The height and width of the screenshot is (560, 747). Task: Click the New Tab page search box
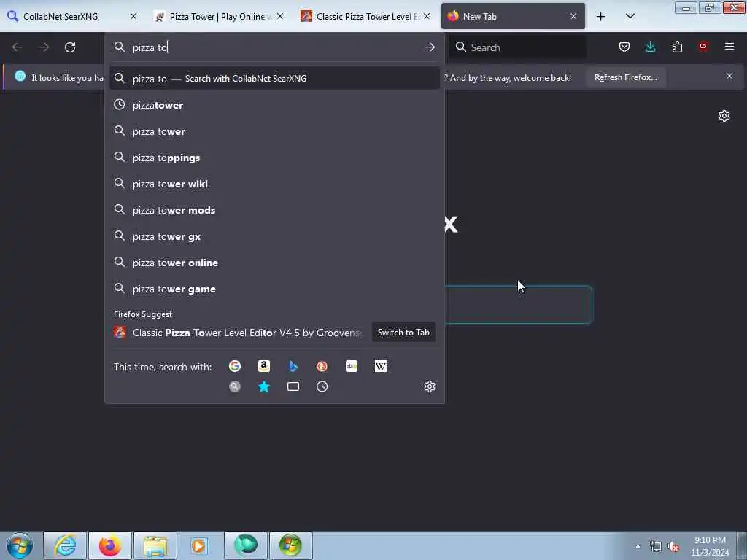(519, 305)
